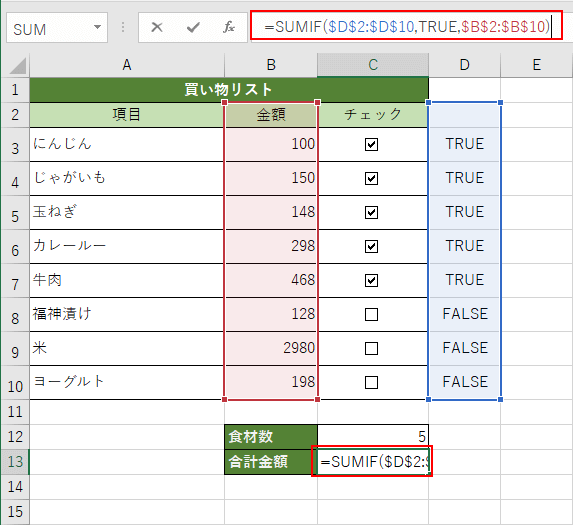Check the 米 checkbox

pos(371,349)
